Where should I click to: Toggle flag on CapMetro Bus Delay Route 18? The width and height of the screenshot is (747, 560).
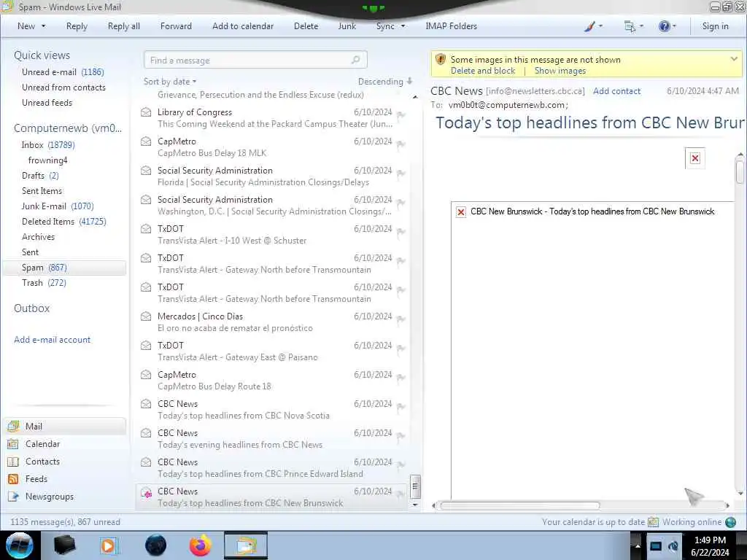click(x=401, y=378)
